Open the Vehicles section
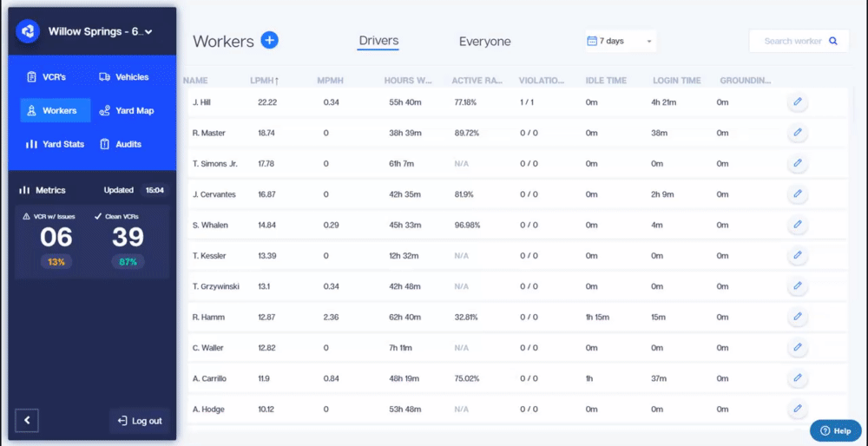The image size is (868, 446). click(124, 77)
